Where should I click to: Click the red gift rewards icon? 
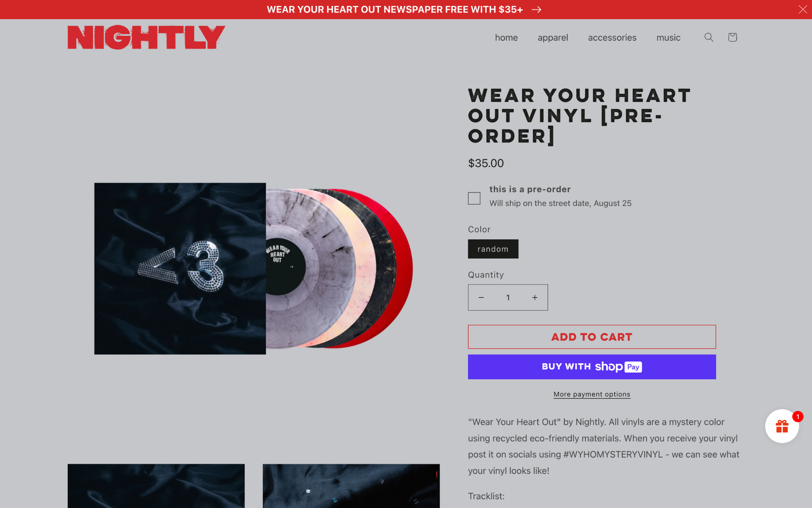coord(782,426)
